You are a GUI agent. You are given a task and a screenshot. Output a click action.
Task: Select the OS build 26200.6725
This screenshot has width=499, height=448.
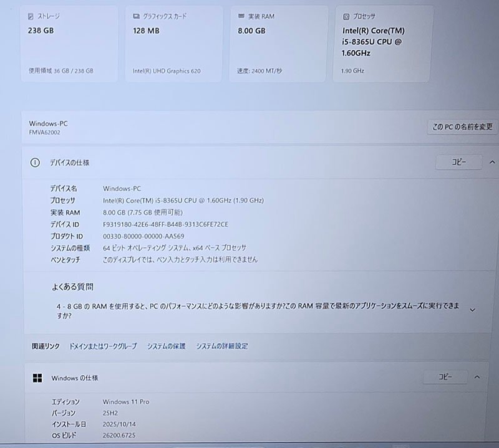pyautogui.click(x=119, y=436)
